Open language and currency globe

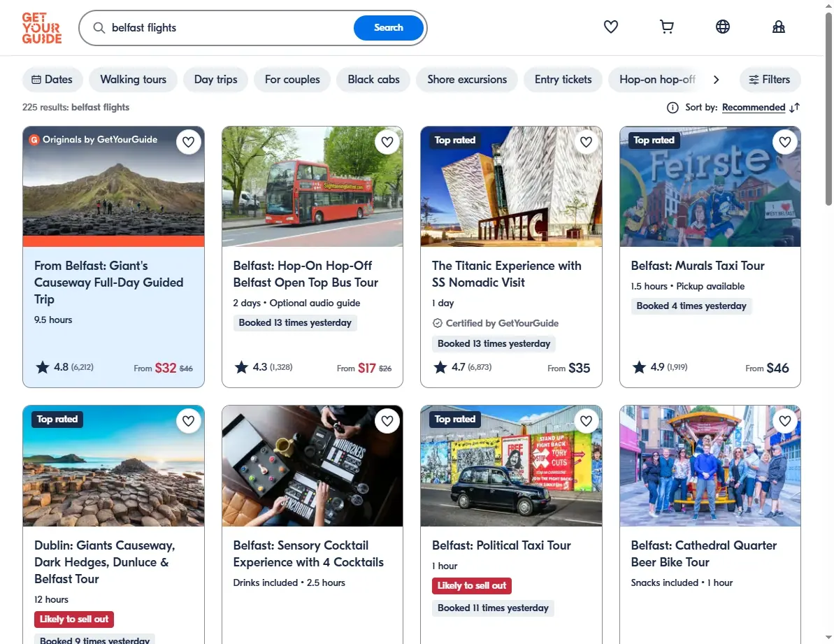(722, 27)
